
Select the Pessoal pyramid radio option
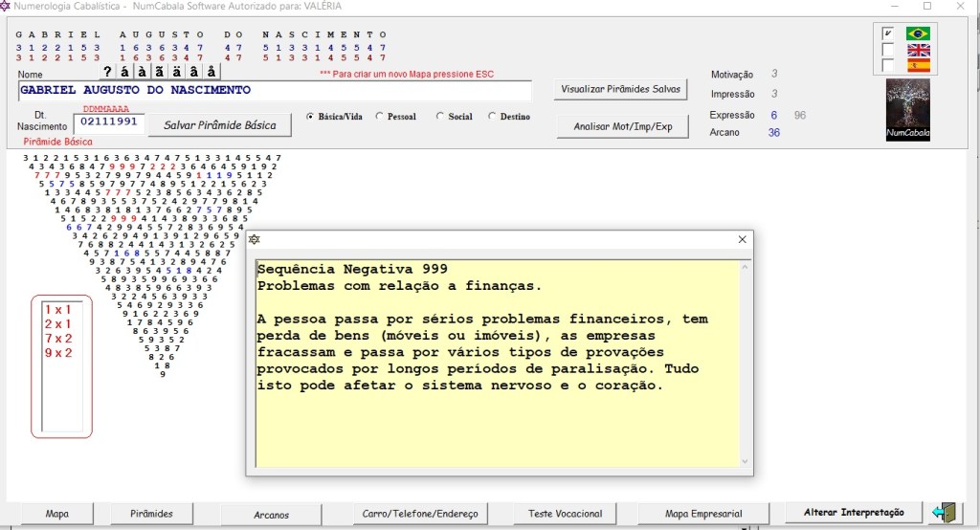381,117
